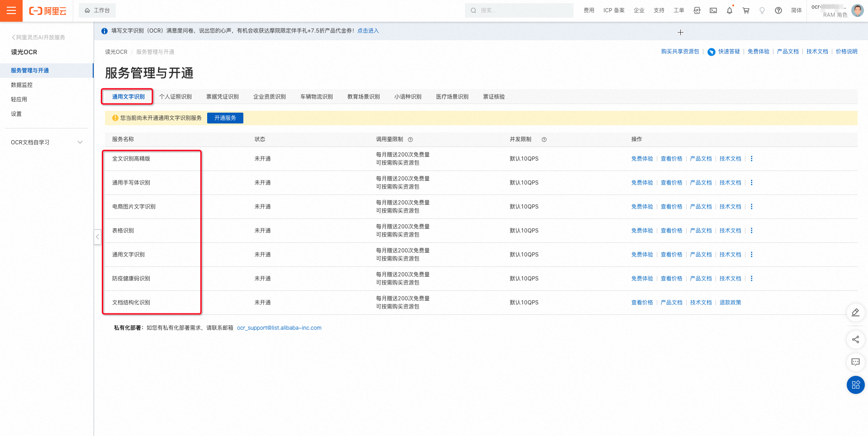Open 设置 in the sidebar
The width and height of the screenshot is (868, 436).
(16, 114)
